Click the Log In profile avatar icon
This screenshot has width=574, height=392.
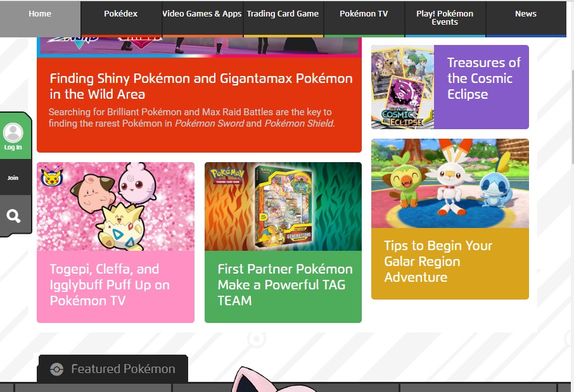point(13,133)
